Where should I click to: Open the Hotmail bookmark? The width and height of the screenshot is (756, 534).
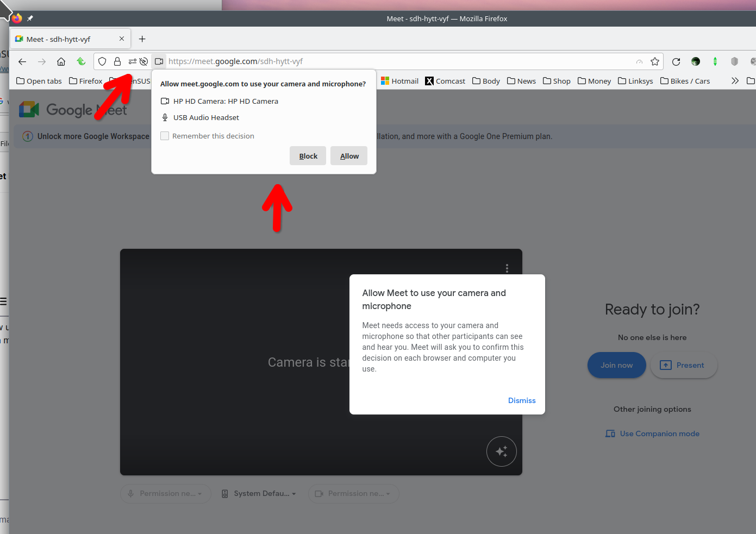pos(399,81)
